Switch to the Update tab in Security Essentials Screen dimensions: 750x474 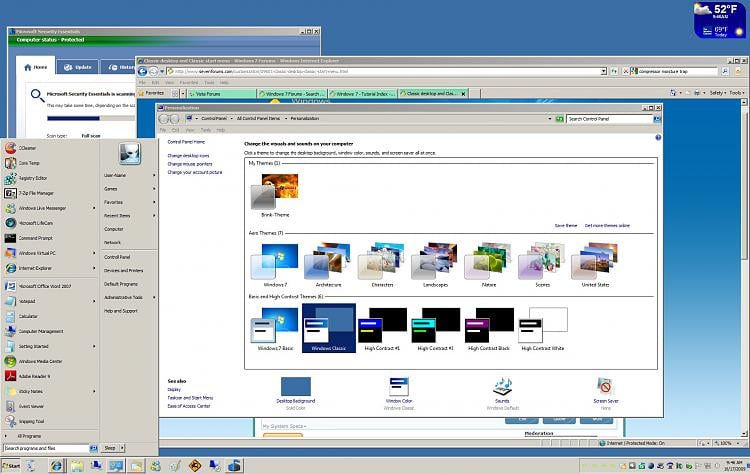pos(77,67)
